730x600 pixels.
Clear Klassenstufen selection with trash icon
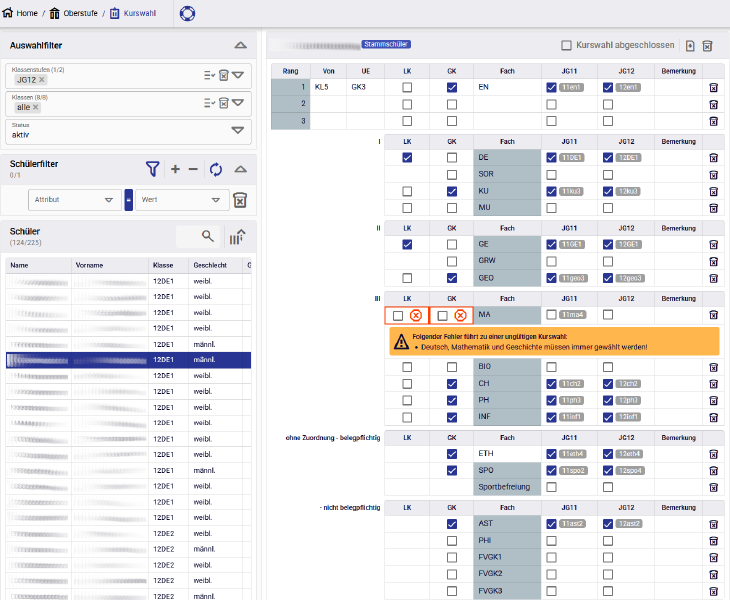click(224, 75)
